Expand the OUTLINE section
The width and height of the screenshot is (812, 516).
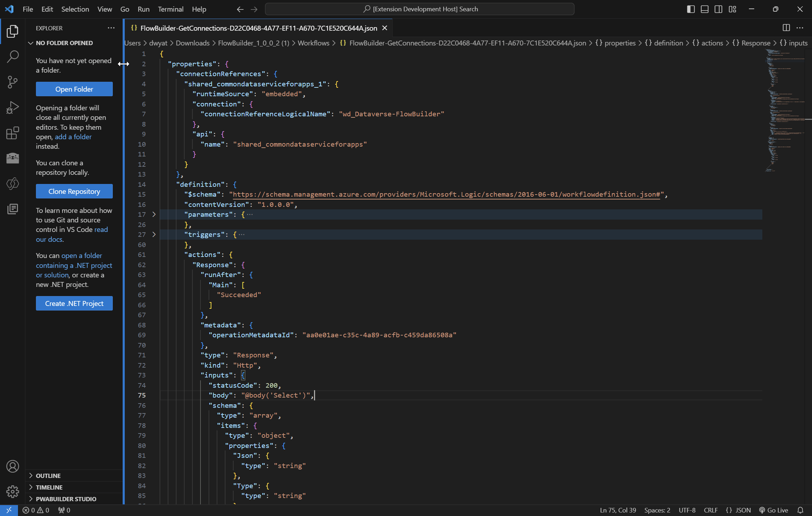48,475
